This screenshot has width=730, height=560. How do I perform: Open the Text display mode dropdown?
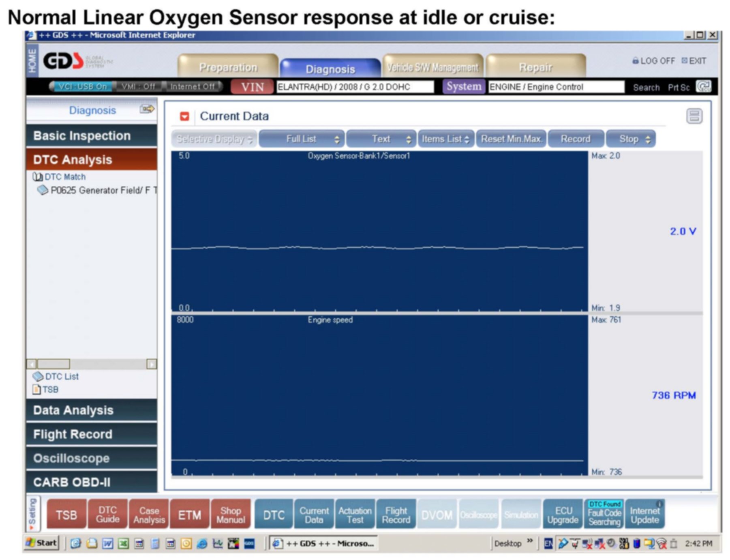click(x=381, y=139)
